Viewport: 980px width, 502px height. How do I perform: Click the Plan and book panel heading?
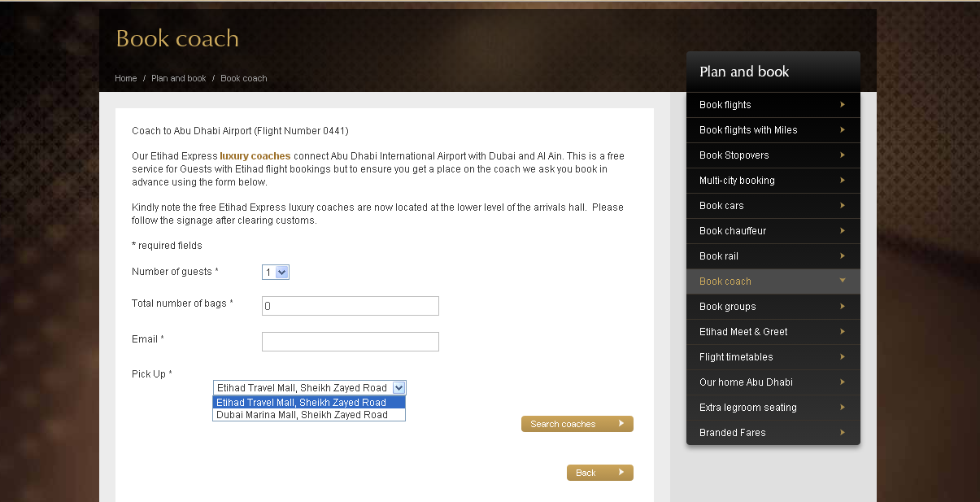[744, 72]
